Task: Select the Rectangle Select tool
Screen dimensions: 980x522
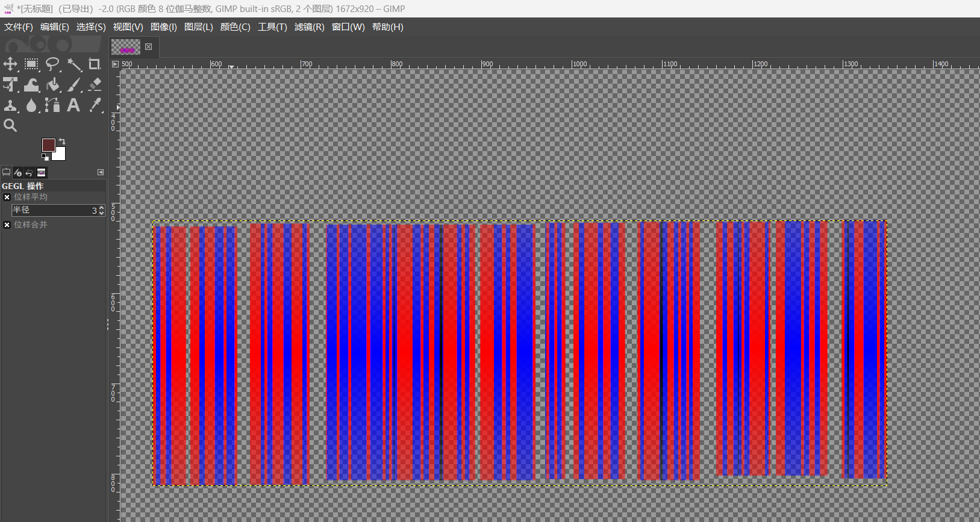Action: 31,64
